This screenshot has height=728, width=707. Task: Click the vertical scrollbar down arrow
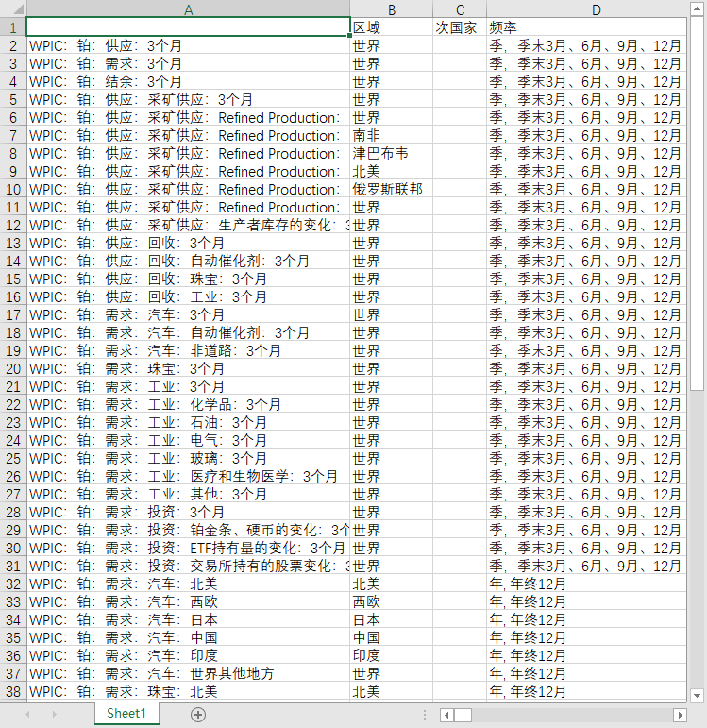tap(697, 695)
